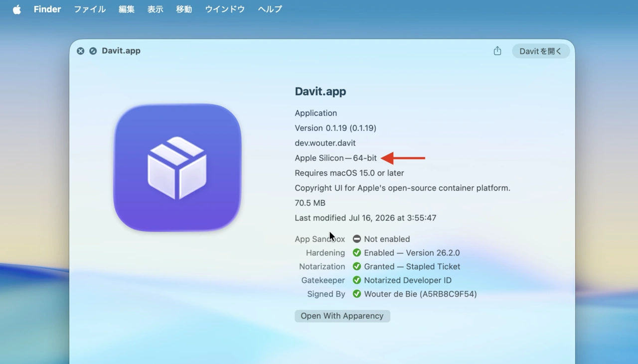The height and width of the screenshot is (364, 638).
Task: Click the Davit.app heading text
Action: (x=320, y=92)
